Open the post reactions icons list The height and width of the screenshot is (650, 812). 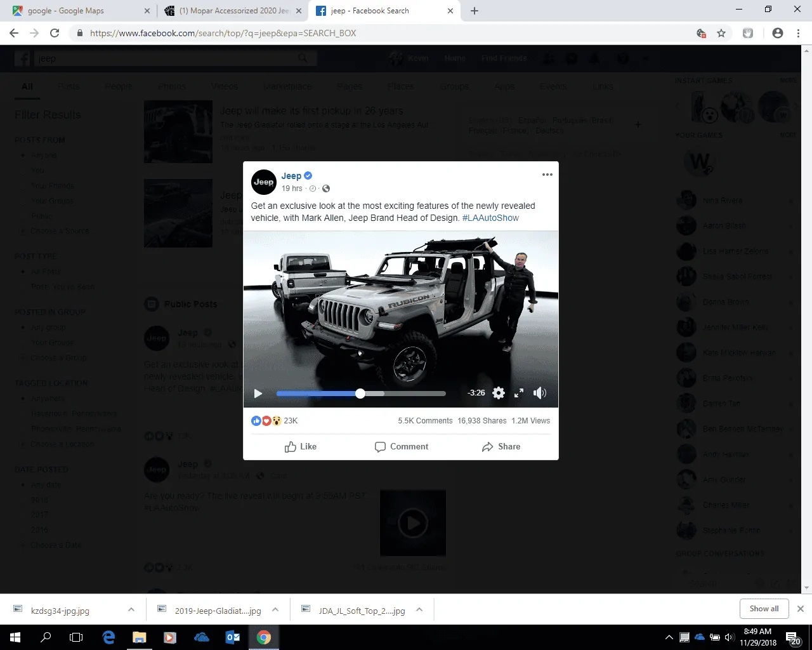click(266, 421)
